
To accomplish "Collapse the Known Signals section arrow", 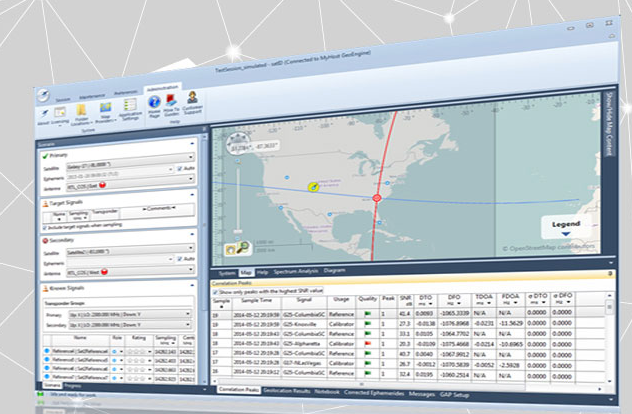I will (x=192, y=285).
